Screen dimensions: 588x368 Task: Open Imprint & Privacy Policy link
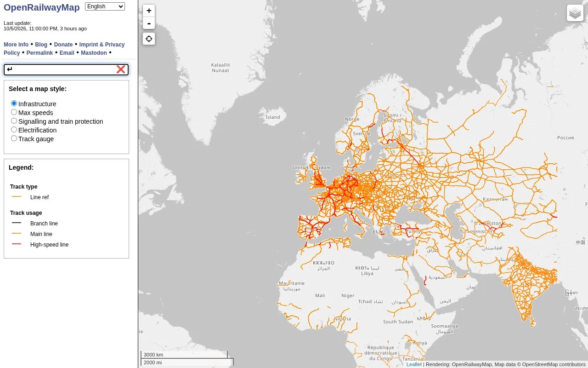click(102, 45)
